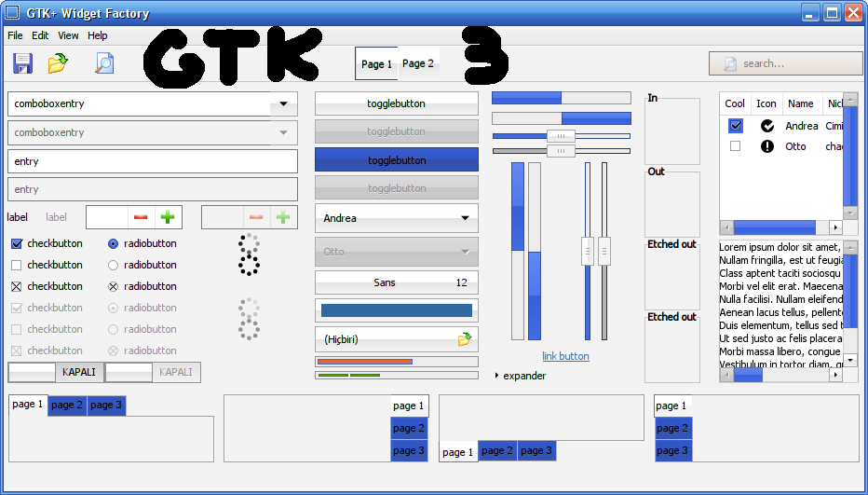The image size is (868, 495).
Task: Open the enabled comboboxentry dropdown arrow
Action: coord(283,103)
